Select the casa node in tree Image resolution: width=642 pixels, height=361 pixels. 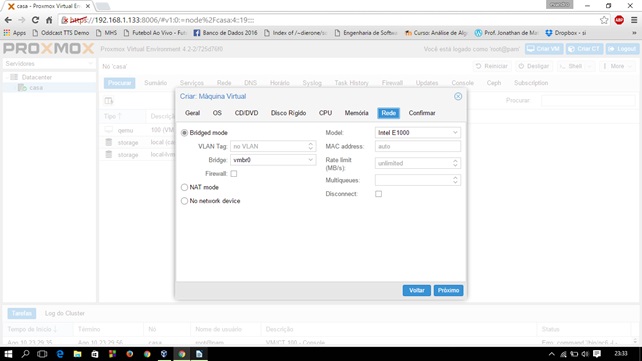tap(36, 88)
